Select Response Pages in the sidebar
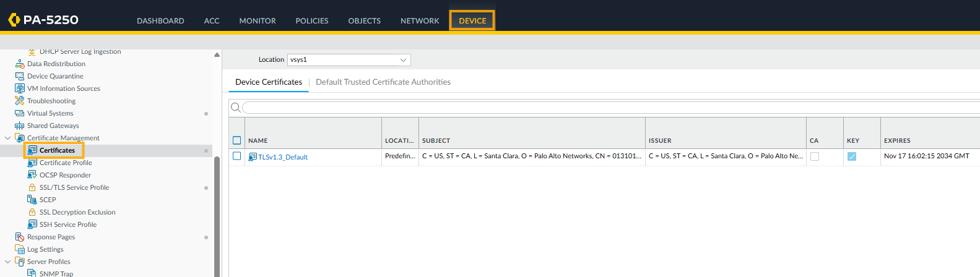Image resolution: width=980 pixels, height=277 pixels. tap(51, 237)
